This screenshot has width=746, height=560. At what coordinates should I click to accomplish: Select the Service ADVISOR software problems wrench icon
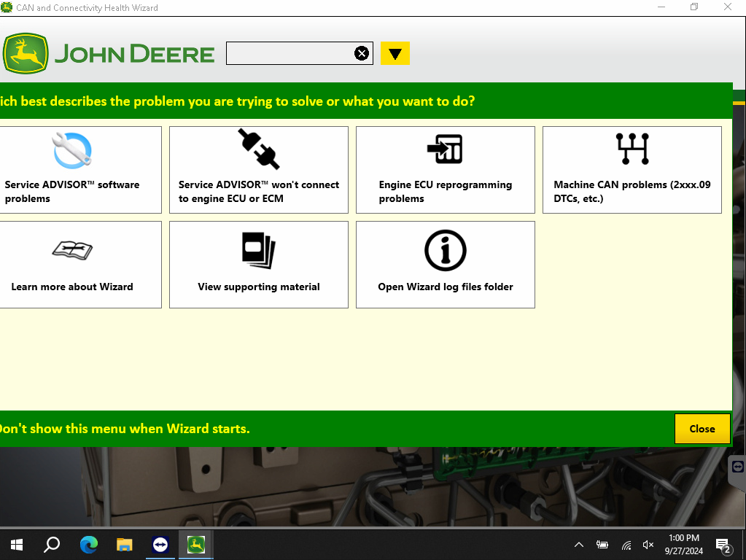[x=72, y=150]
